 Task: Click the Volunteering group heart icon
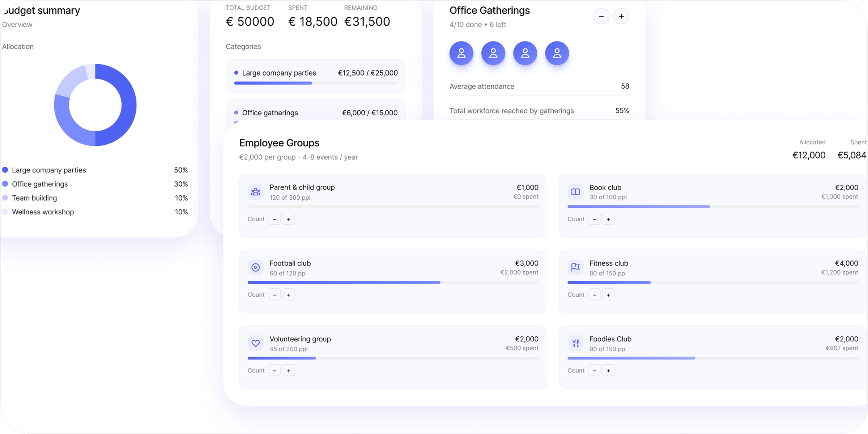point(256,343)
